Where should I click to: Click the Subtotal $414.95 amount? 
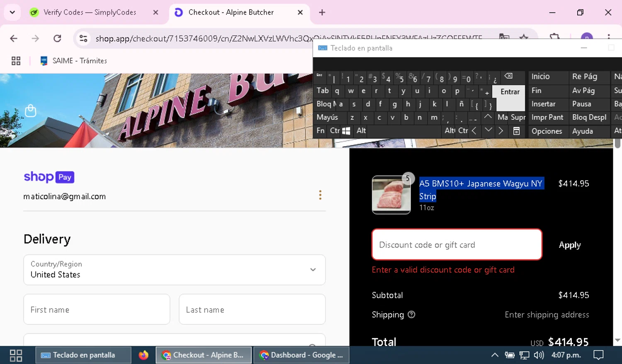tap(573, 295)
